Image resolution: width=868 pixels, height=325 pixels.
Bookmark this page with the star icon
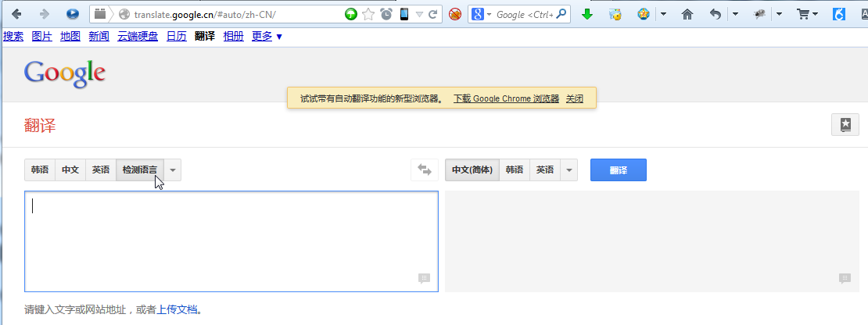(368, 14)
